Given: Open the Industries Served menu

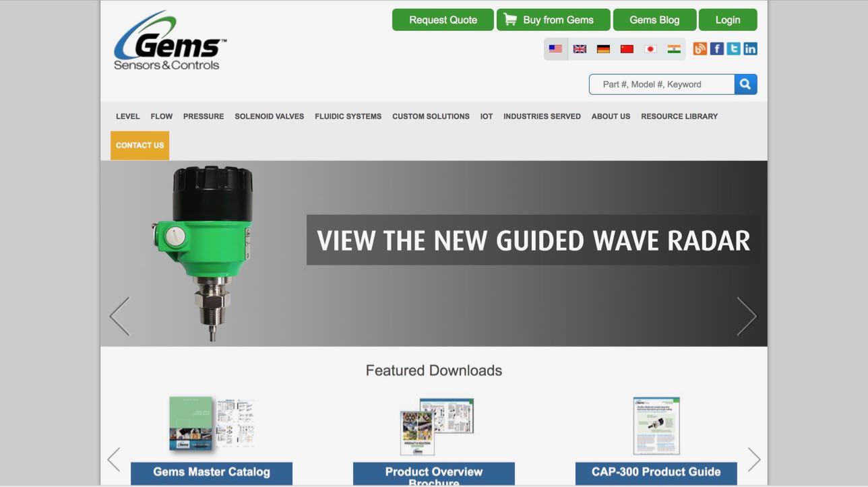Looking at the screenshot, I should coord(542,117).
